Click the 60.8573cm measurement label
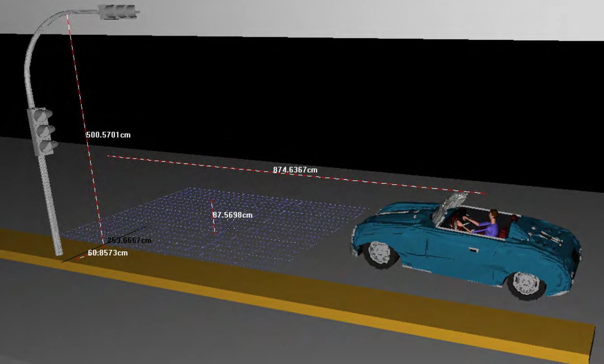Image resolution: width=604 pixels, height=364 pixels. point(108,253)
